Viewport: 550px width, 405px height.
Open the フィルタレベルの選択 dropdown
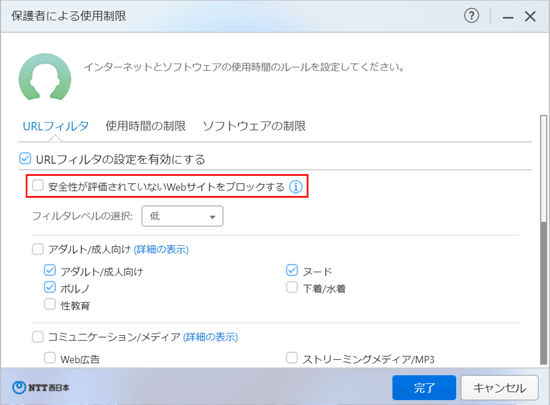click(x=182, y=216)
